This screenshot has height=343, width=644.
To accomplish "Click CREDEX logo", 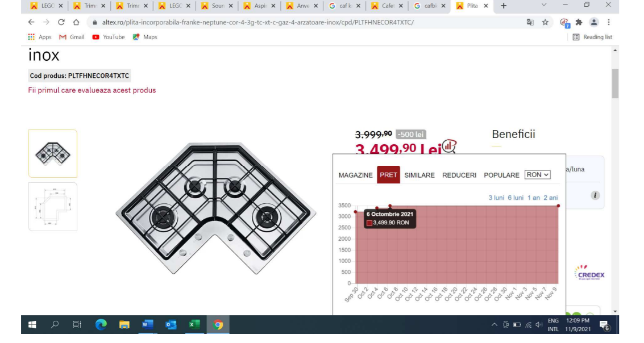I will tap(590, 273).
